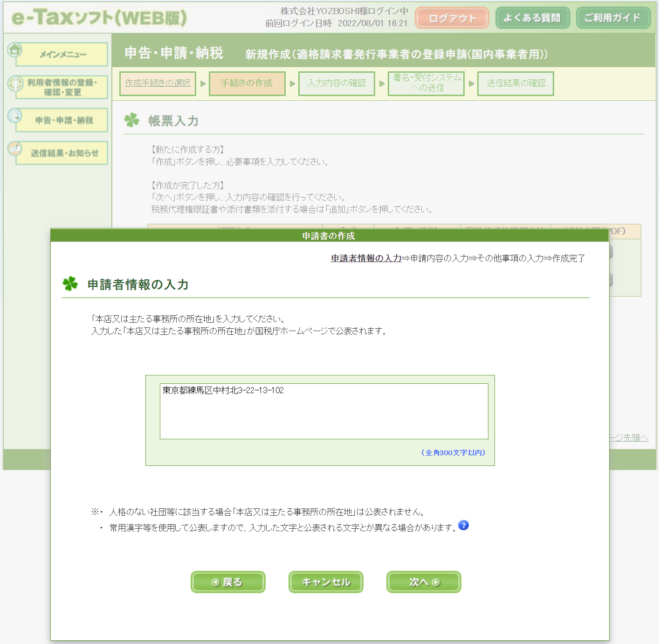Image resolution: width=659 pixels, height=644 pixels.
Task: Click the home icon beside メインメニュー
Action: coord(15,49)
